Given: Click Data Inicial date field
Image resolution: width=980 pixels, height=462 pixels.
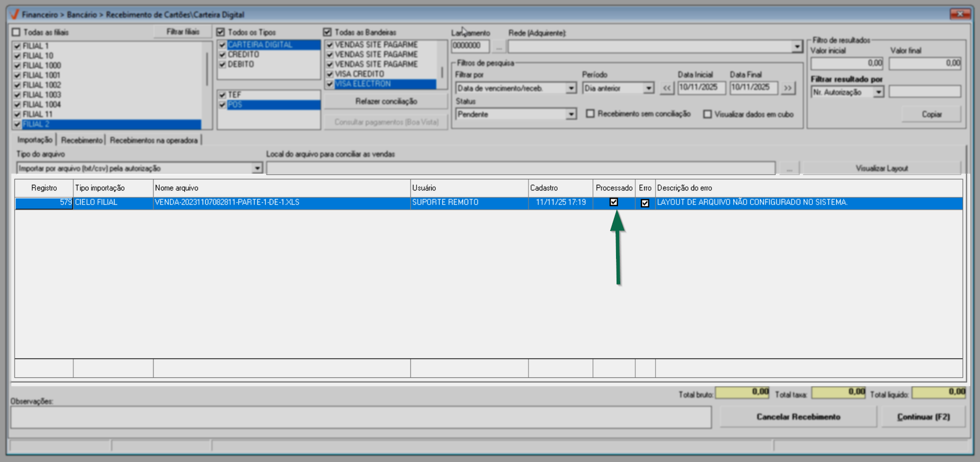Looking at the screenshot, I should tap(701, 88).
